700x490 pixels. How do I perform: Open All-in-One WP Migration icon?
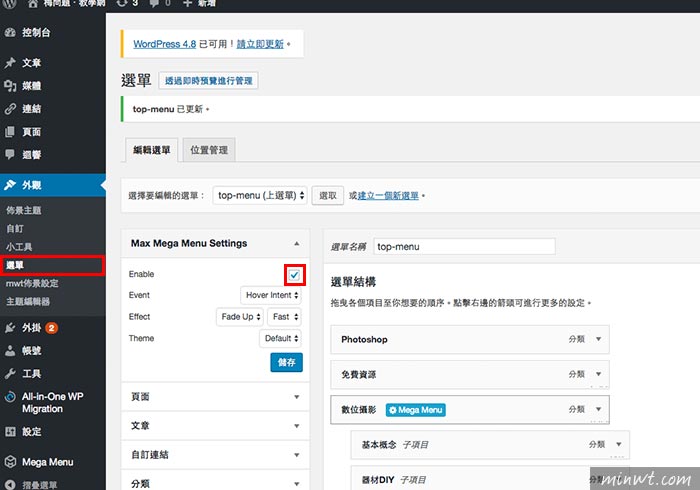click(10, 397)
